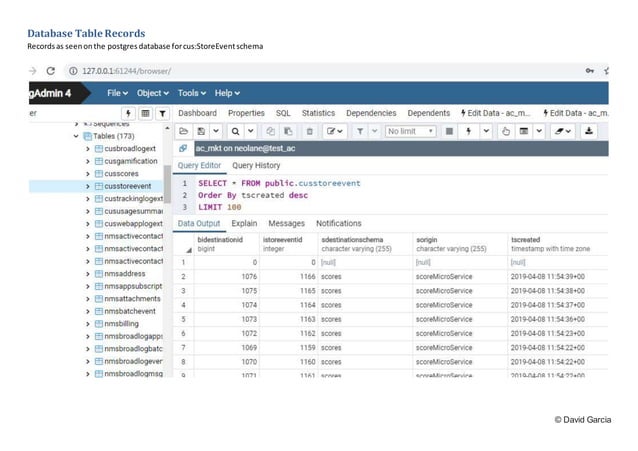The height and width of the screenshot is (451, 638).
Task: Open the Tools menu
Action: (192, 93)
